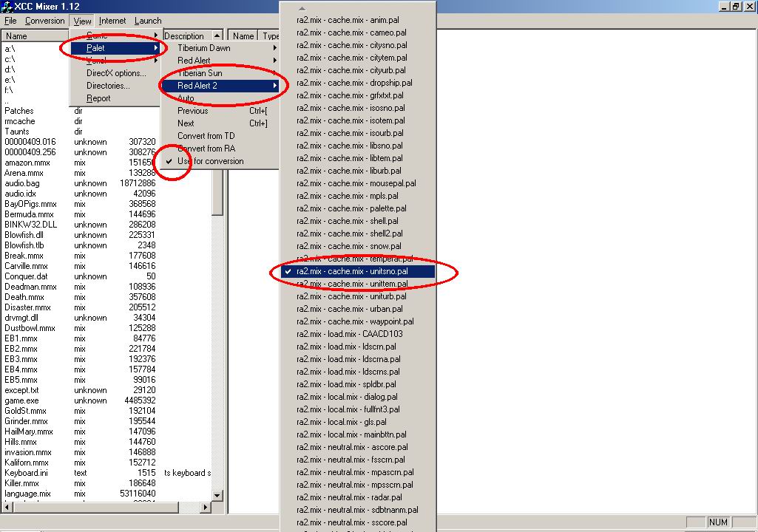758x532 pixels.
Task: Select the neutral.mix radar.pal entry
Action: (358, 497)
